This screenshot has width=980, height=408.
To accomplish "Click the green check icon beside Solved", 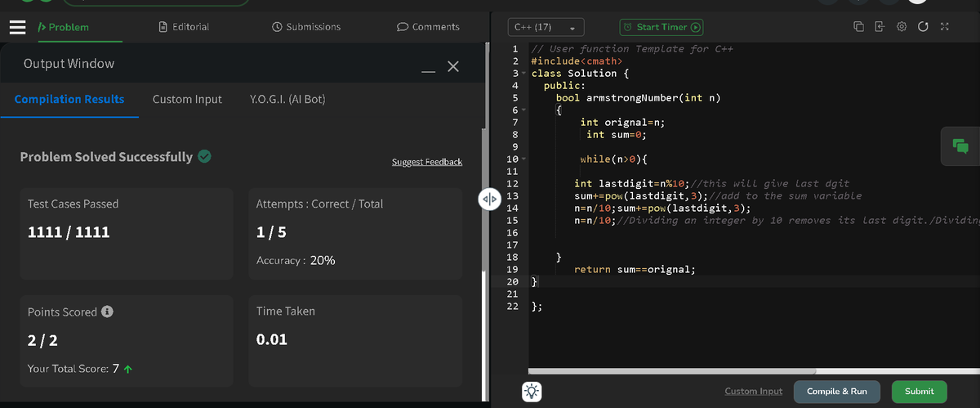I will (205, 156).
